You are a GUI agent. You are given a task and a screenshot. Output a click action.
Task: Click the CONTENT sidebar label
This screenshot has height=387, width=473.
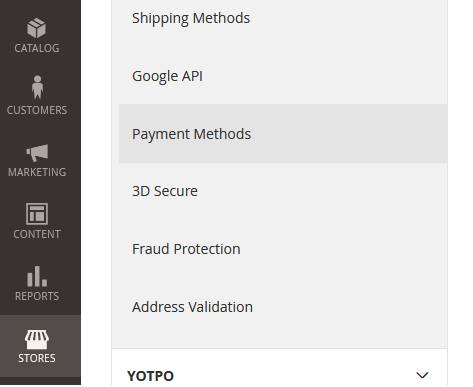pos(37,234)
